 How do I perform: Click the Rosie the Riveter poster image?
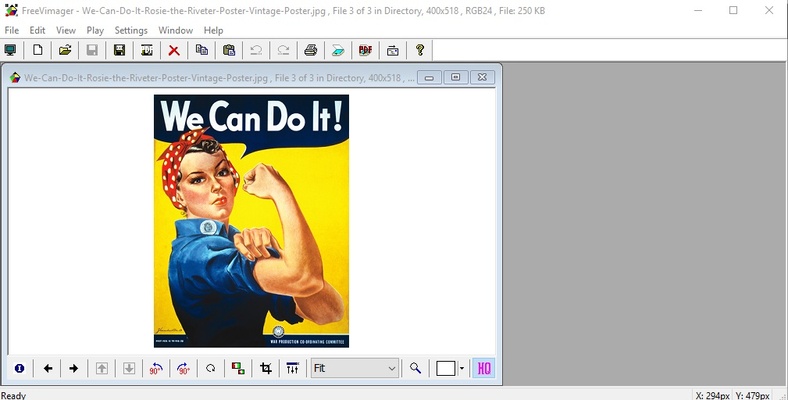tap(251, 221)
